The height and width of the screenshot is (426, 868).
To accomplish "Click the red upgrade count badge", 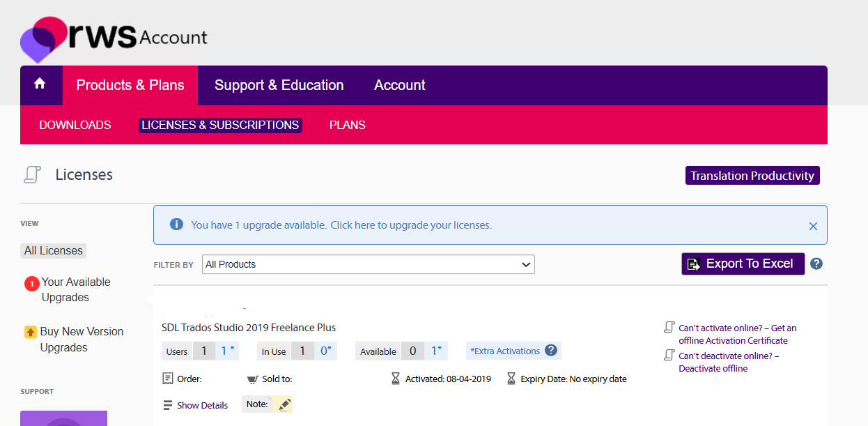I will click(31, 284).
